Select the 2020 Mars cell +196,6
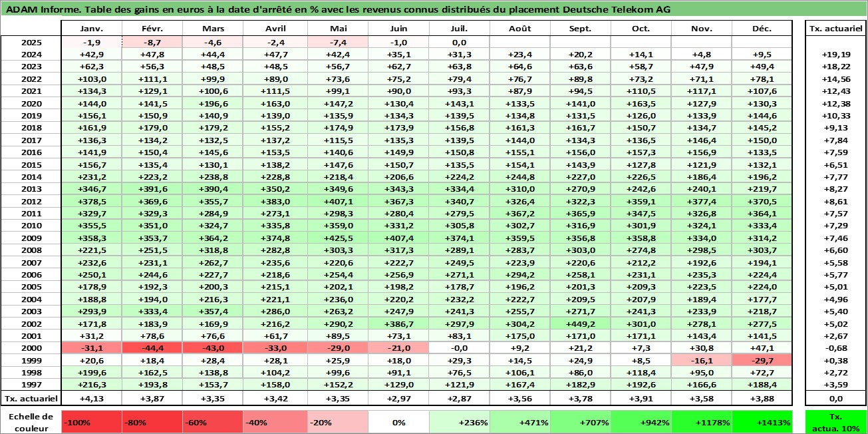 point(213,104)
